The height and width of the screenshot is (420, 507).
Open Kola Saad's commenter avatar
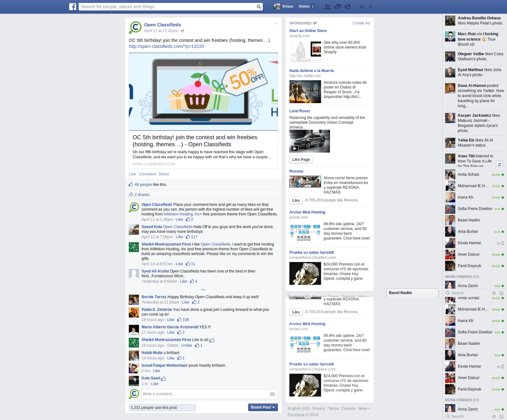tap(134, 381)
